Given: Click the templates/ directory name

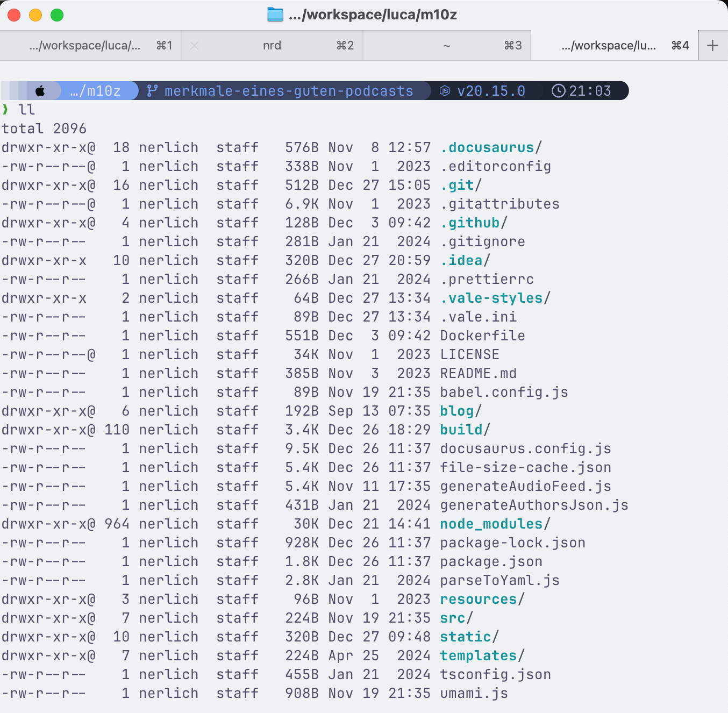Looking at the screenshot, I should tap(483, 655).
